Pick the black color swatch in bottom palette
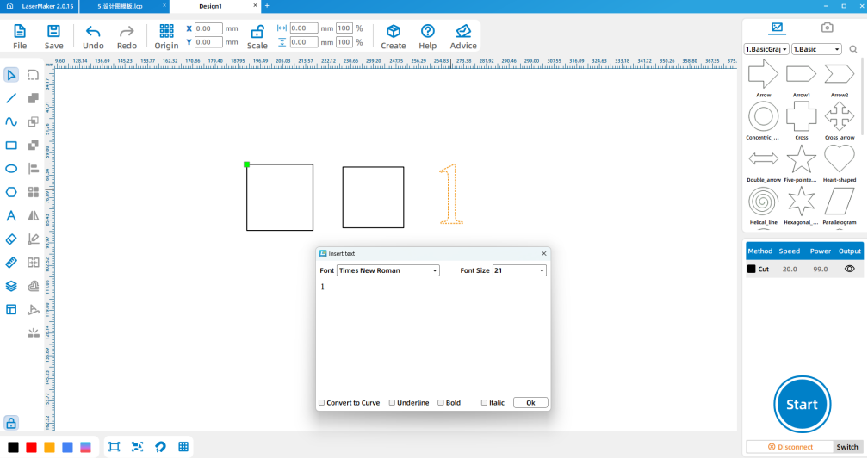Viewport: 868px width, 459px height. click(13, 447)
